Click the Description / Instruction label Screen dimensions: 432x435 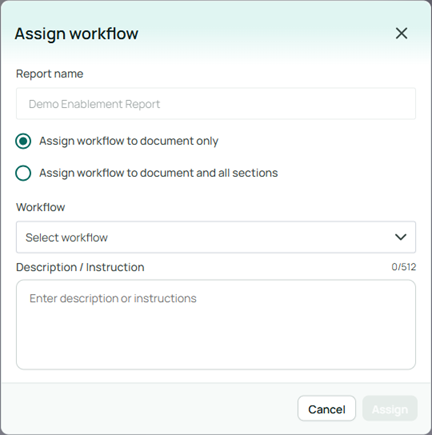[x=80, y=267]
